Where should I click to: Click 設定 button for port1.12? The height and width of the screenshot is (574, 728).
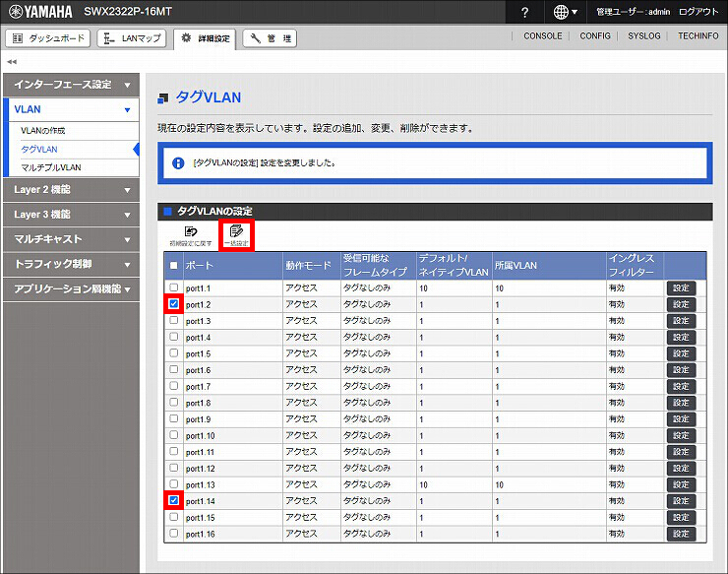(681, 468)
